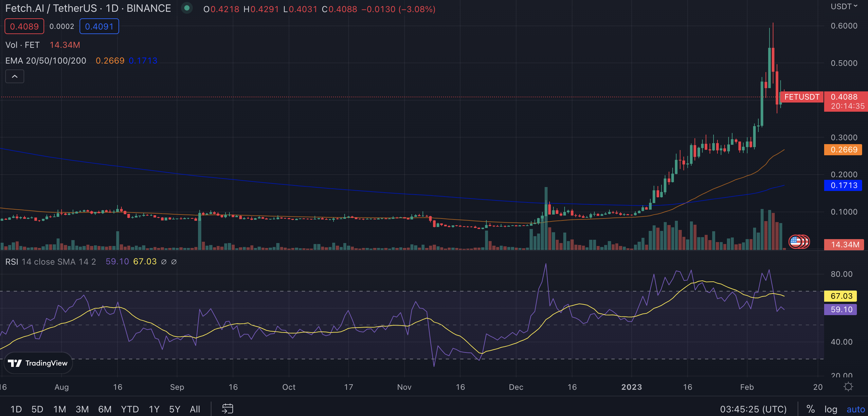Select the YTD time range

[130, 409]
